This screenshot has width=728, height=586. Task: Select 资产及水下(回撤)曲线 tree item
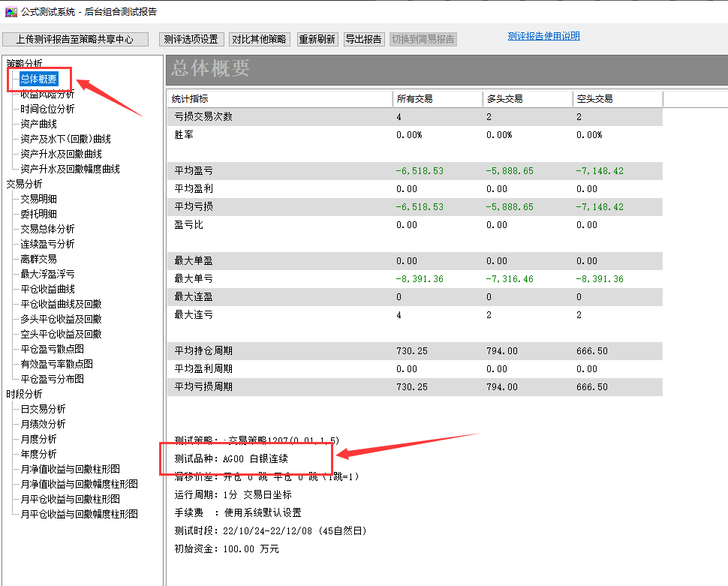point(65,139)
